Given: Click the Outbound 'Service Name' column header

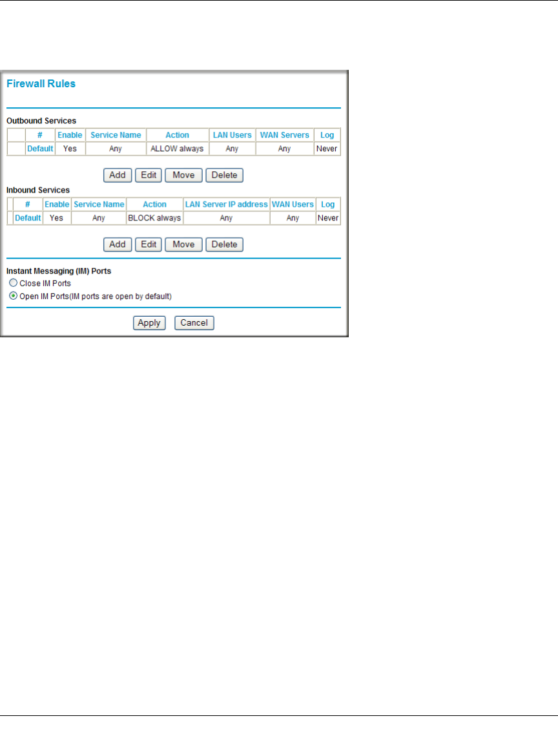Looking at the screenshot, I should pos(116,135).
